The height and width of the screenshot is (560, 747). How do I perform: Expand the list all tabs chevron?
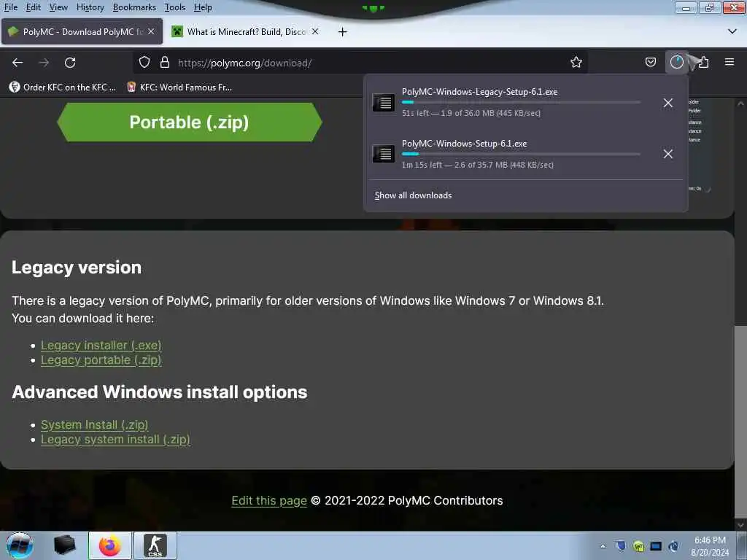point(732,31)
